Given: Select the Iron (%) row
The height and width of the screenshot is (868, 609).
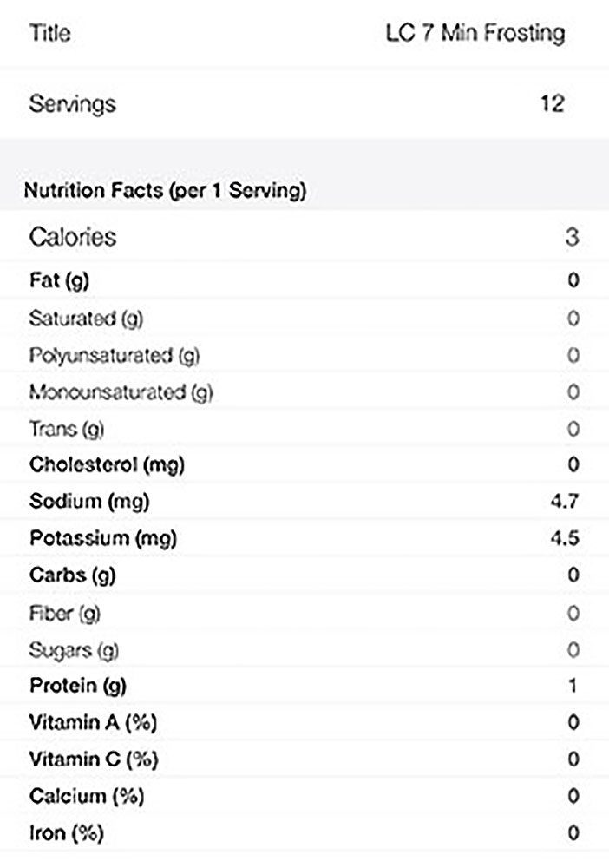Looking at the screenshot, I should tap(304, 832).
